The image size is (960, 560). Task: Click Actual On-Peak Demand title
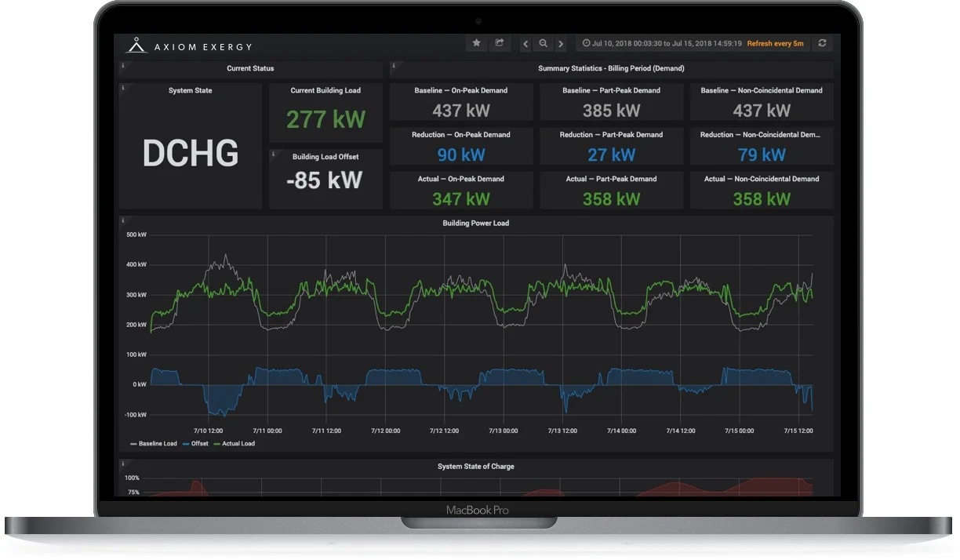461,179
